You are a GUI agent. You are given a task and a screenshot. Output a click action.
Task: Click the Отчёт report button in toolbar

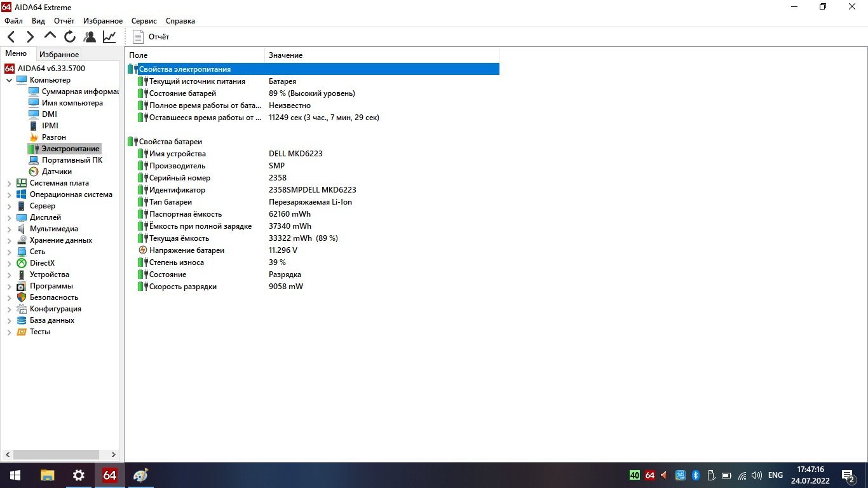[x=151, y=37]
